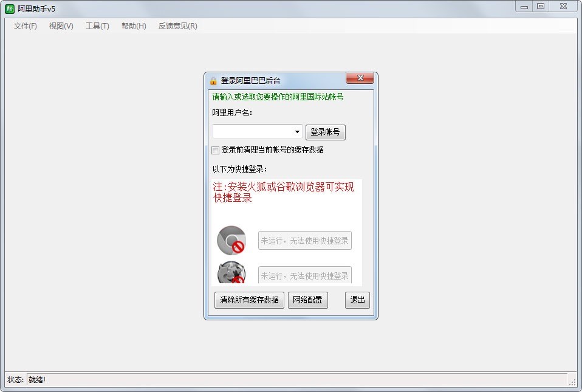Open 网络配置 settings
The height and width of the screenshot is (392, 582).
(307, 300)
